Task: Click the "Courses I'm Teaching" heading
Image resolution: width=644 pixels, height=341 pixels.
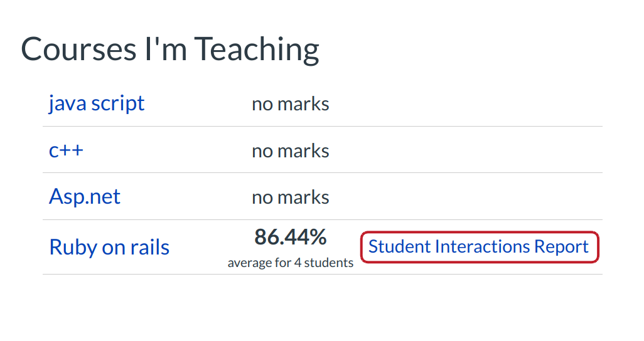Action: [x=169, y=49]
